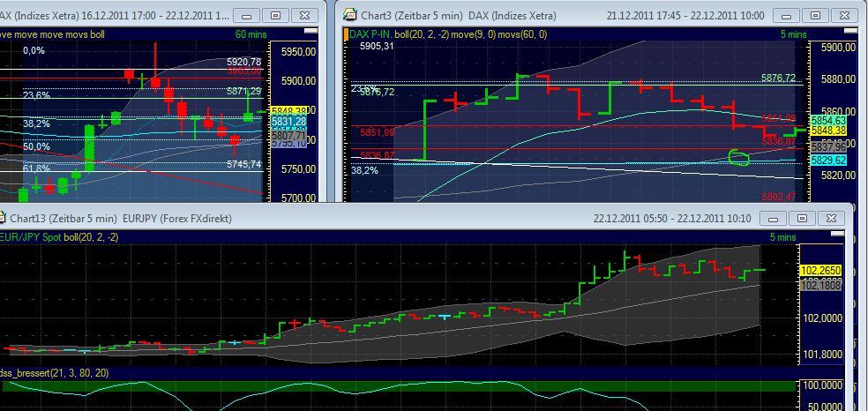Click the Chart3 window icon
Image resolution: width=868 pixels, height=411 pixels.
tap(349, 15)
